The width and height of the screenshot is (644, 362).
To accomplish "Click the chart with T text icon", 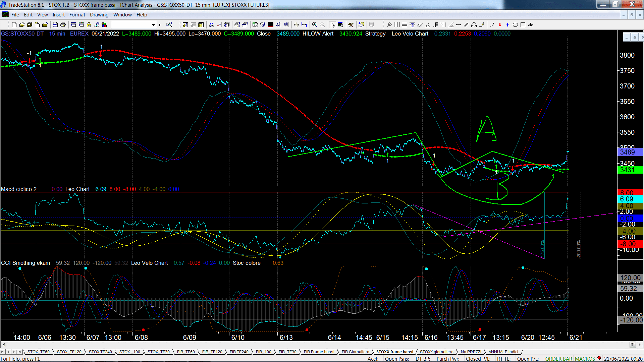I will [340, 25].
